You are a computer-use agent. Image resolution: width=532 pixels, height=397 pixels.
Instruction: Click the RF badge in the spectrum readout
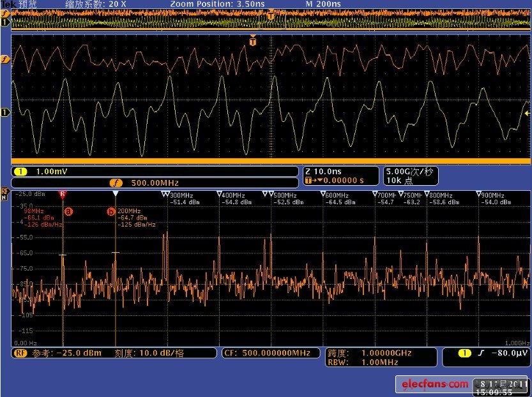click(20, 353)
